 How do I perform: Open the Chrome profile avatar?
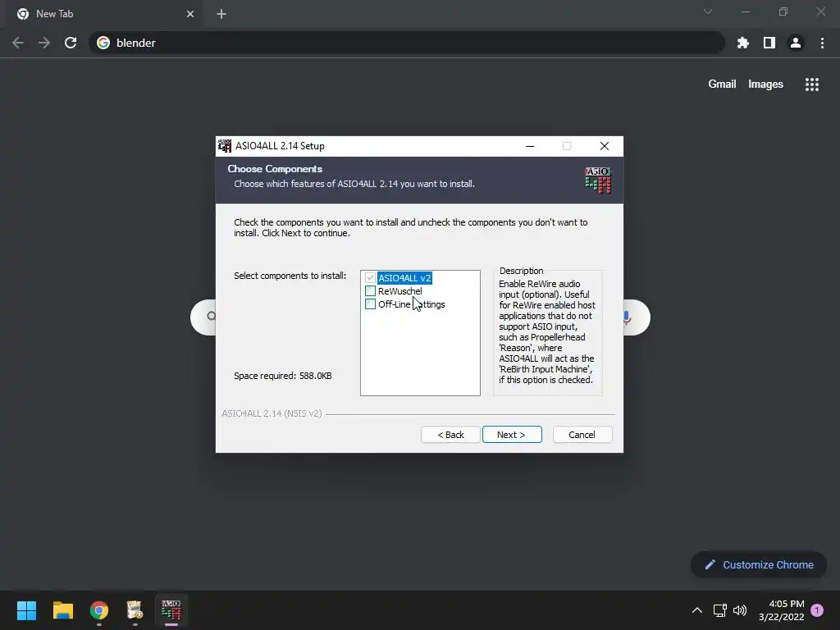tap(796, 43)
